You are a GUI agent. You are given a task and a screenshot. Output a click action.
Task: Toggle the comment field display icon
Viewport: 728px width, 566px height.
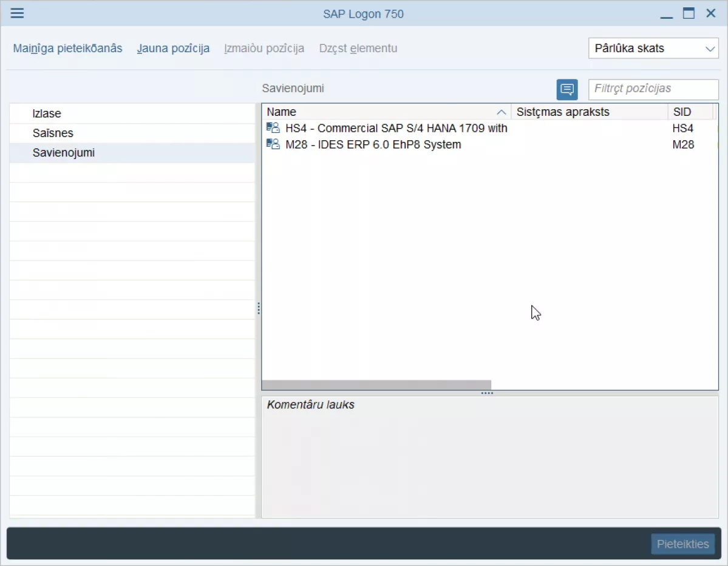click(x=567, y=89)
